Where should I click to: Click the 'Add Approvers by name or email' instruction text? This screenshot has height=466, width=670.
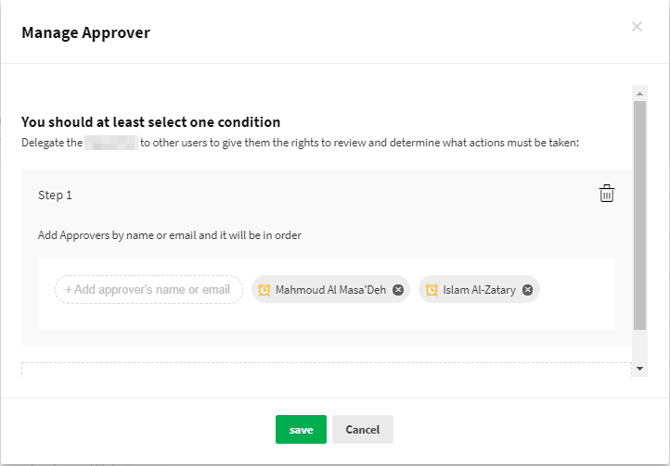pos(170,235)
